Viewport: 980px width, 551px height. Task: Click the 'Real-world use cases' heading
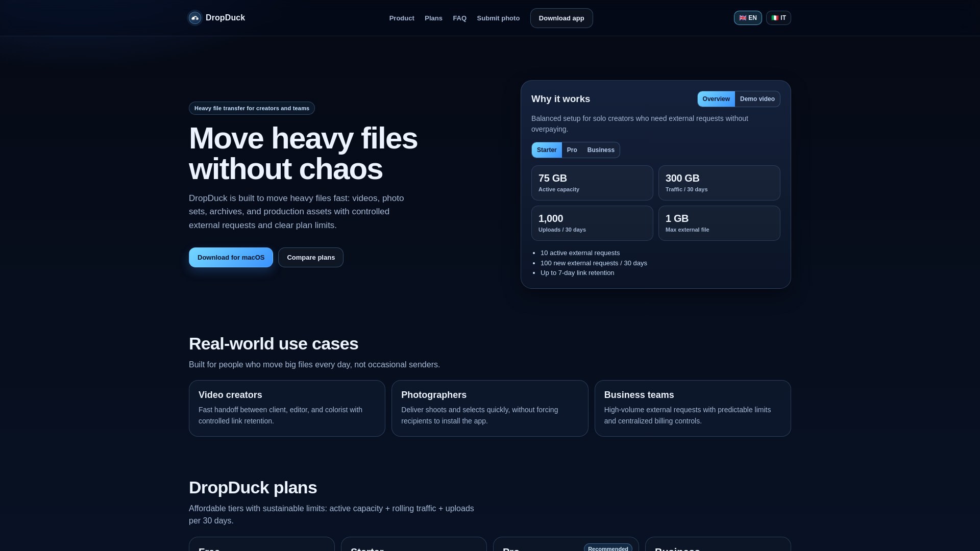pos(274,344)
